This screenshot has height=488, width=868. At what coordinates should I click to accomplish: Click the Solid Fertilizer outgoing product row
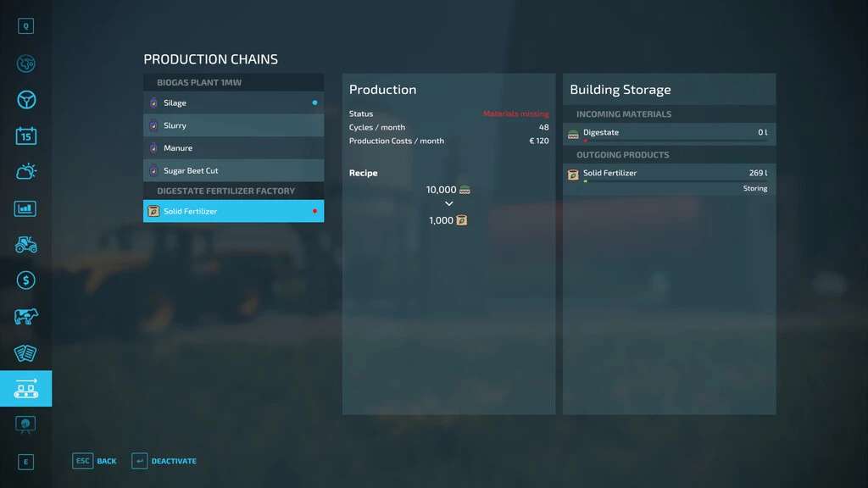pos(670,180)
